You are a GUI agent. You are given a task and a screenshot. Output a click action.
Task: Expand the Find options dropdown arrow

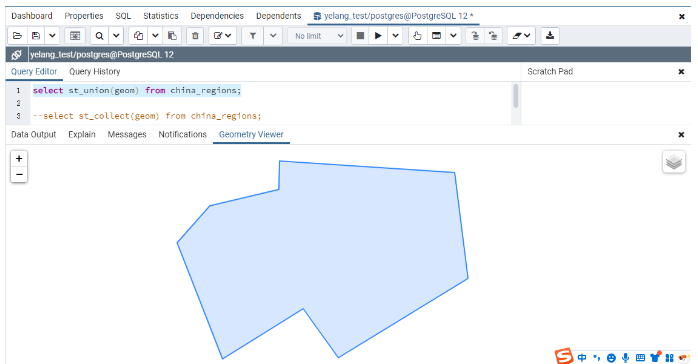pyautogui.click(x=116, y=36)
